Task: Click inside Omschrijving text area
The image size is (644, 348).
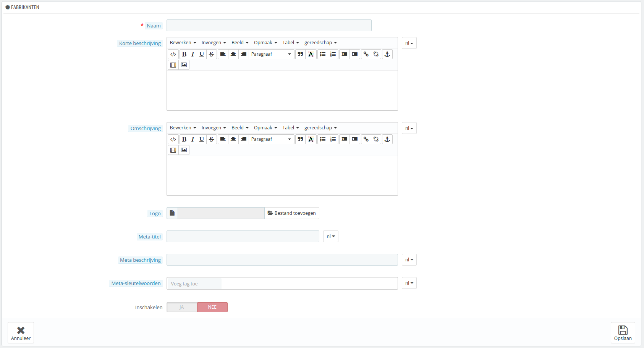Action: pos(282,176)
